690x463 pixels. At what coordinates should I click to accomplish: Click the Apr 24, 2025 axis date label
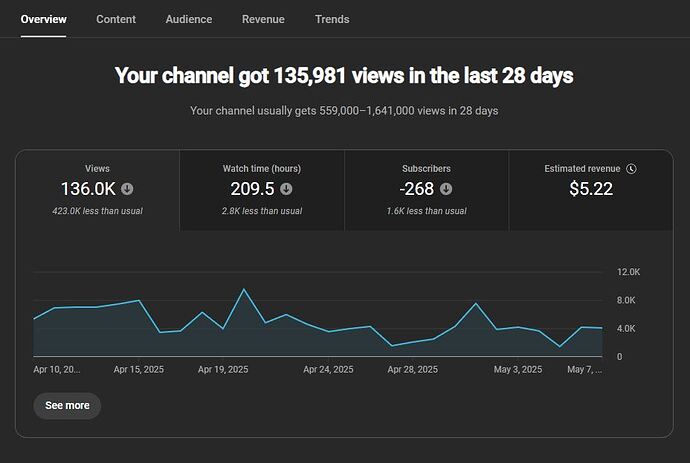point(328,369)
